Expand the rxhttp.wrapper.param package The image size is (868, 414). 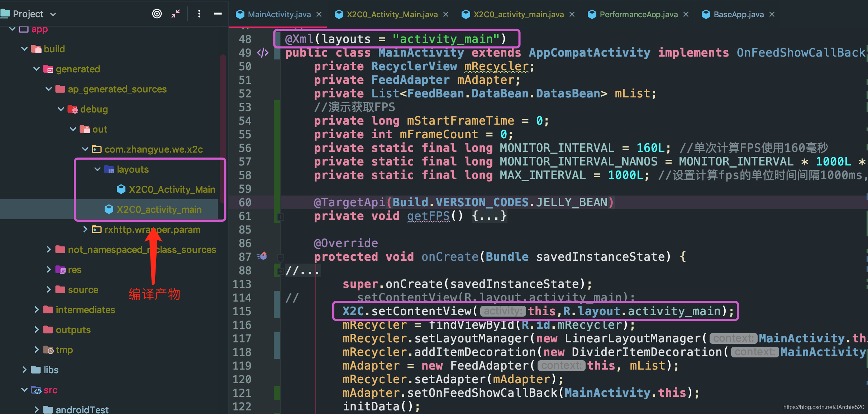click(85, 230)
